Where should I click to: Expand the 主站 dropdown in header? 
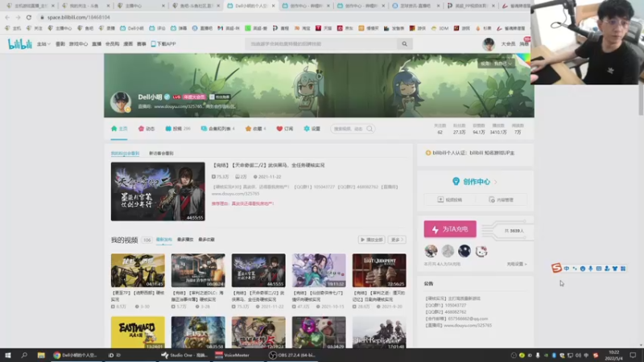point(43,44)
